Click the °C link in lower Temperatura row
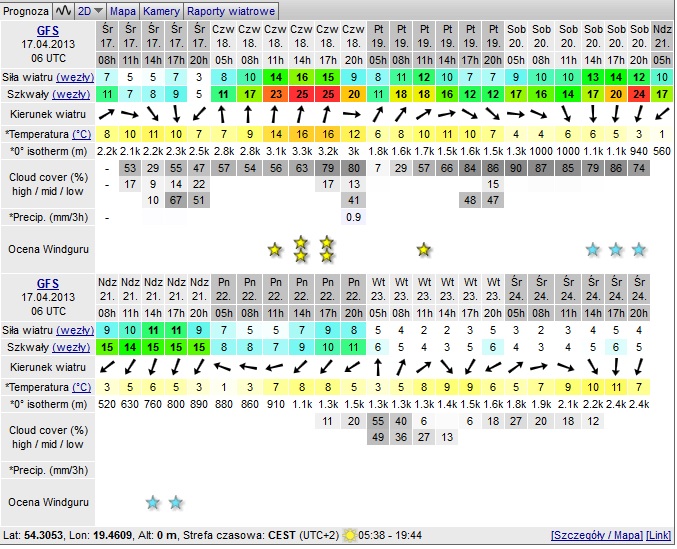This screenshot has width=677, height=549. point(82,387)
